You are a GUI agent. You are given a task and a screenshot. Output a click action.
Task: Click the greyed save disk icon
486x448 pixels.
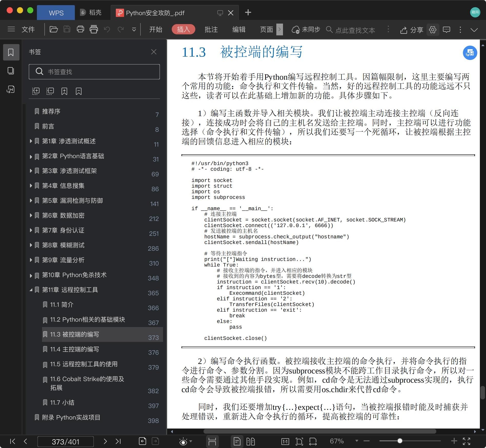pyautogui.click(x=67, y=29)
